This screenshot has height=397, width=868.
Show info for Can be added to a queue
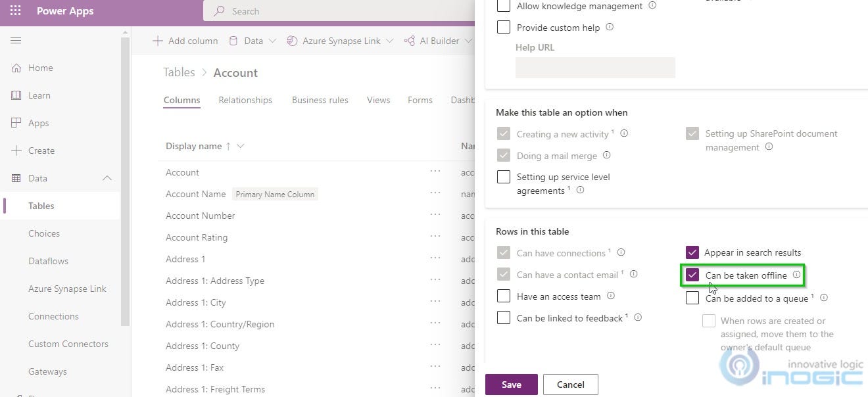point(824,297)
